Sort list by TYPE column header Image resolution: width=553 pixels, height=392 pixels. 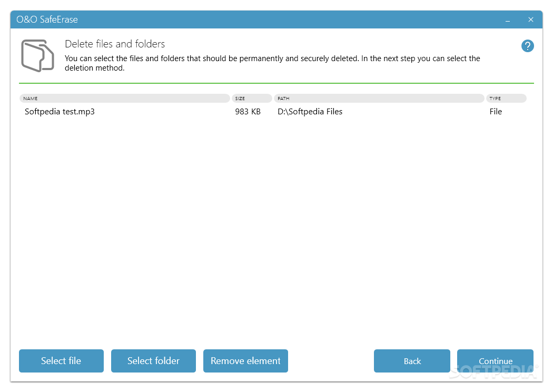(x=506, y=99)
